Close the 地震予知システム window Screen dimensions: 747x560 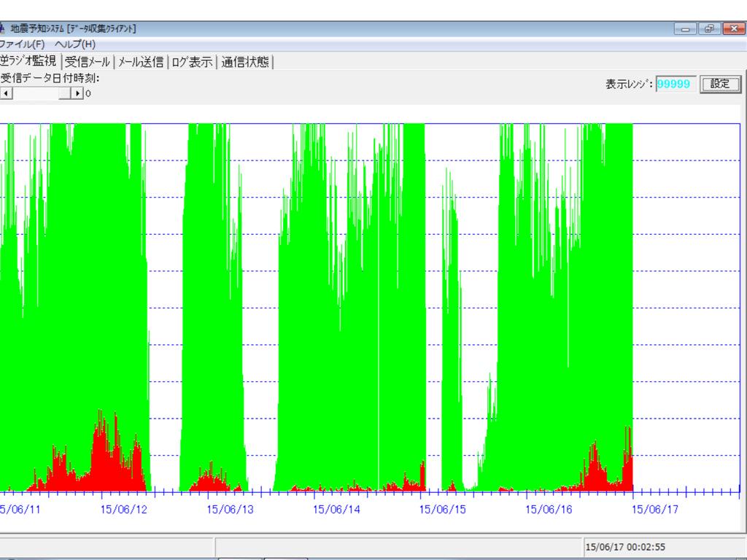734,29
